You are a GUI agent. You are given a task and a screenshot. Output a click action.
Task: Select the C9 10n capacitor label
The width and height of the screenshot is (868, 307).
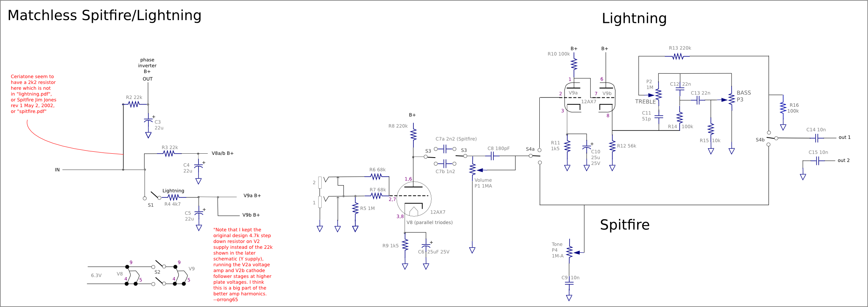tap(570, 278)
